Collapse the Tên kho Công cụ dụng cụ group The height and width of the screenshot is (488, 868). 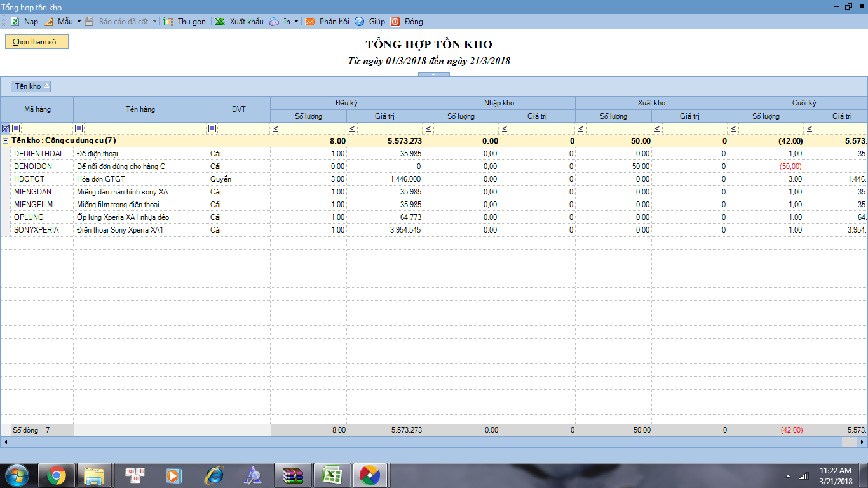point(6,141)
